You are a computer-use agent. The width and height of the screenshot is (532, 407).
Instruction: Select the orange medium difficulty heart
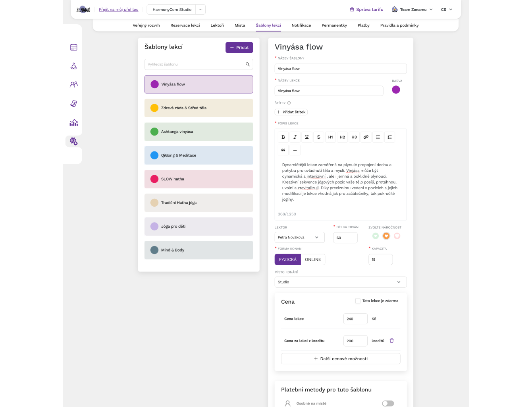point(386,236)
